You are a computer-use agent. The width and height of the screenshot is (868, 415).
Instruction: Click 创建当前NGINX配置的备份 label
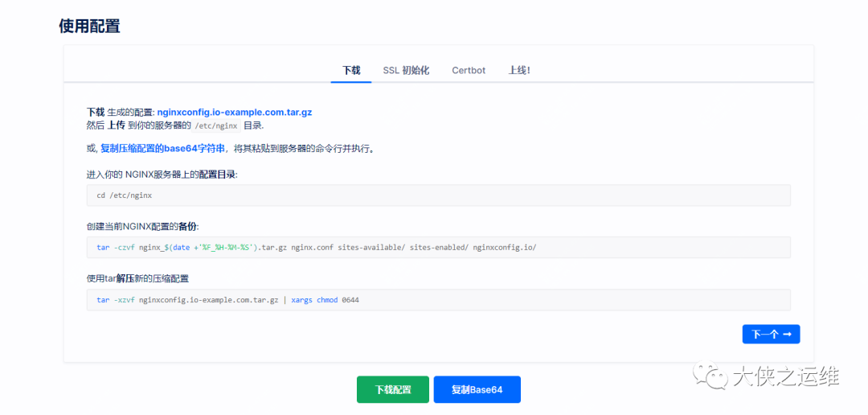tap(143, 226)
